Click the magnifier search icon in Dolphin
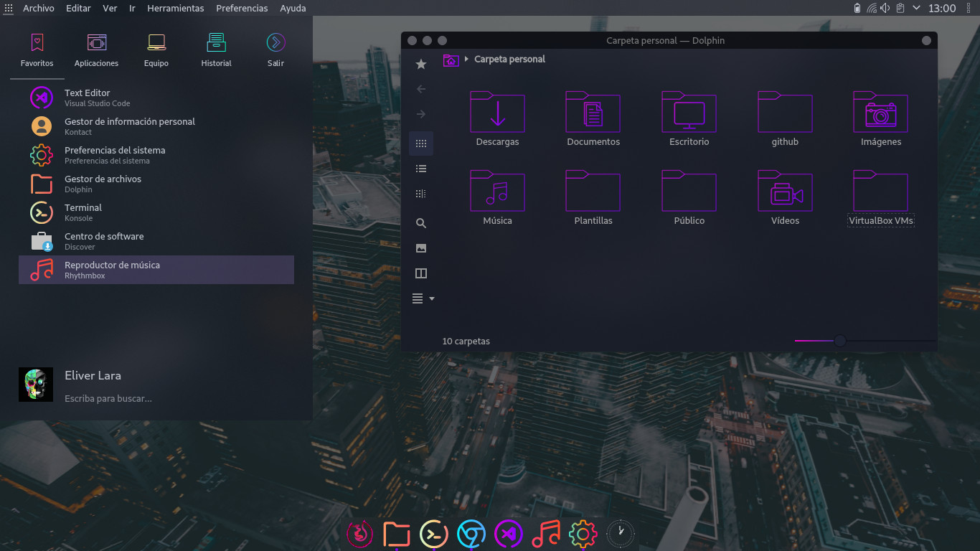 coord(421,223)
